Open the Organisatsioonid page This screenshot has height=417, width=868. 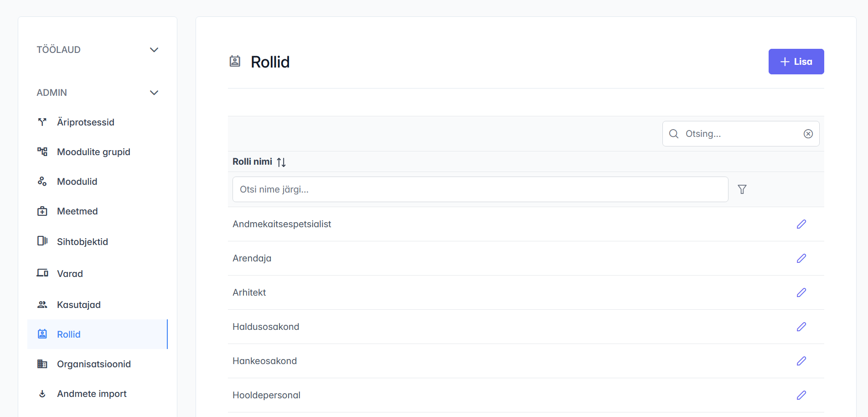pos(93,364)
